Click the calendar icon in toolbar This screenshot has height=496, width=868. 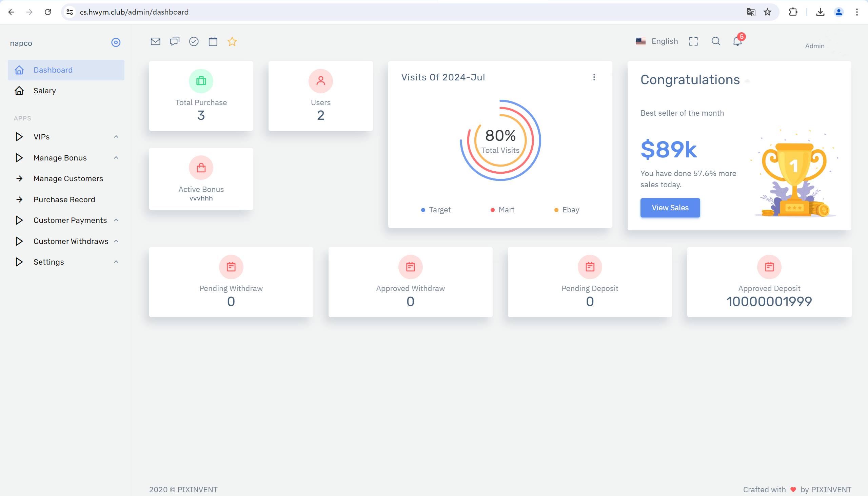pos(213,41)
